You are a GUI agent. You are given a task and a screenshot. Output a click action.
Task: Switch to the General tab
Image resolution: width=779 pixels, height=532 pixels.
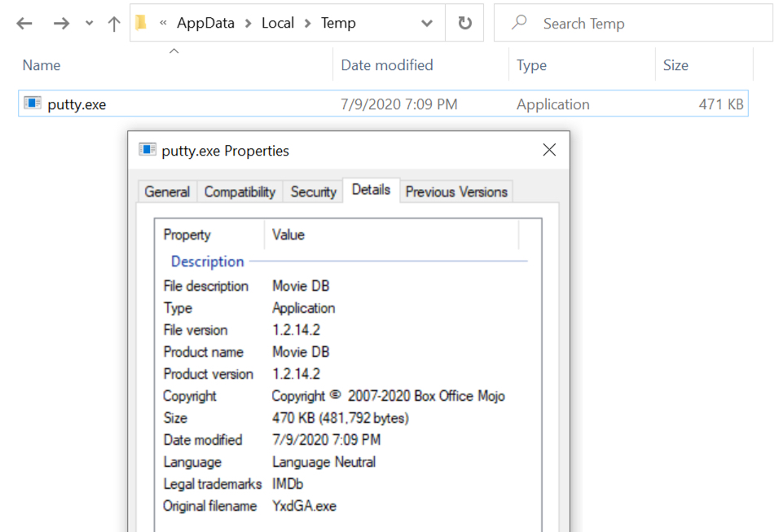click(x=167, y=191)
